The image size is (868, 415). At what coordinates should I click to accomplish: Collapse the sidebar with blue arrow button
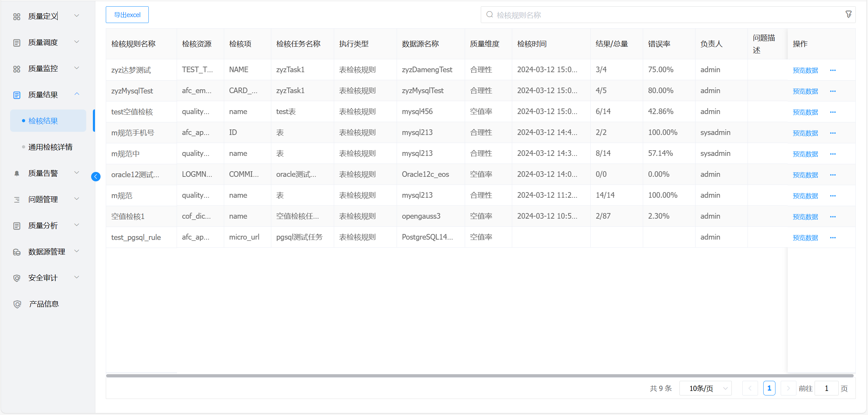[96, 176]
